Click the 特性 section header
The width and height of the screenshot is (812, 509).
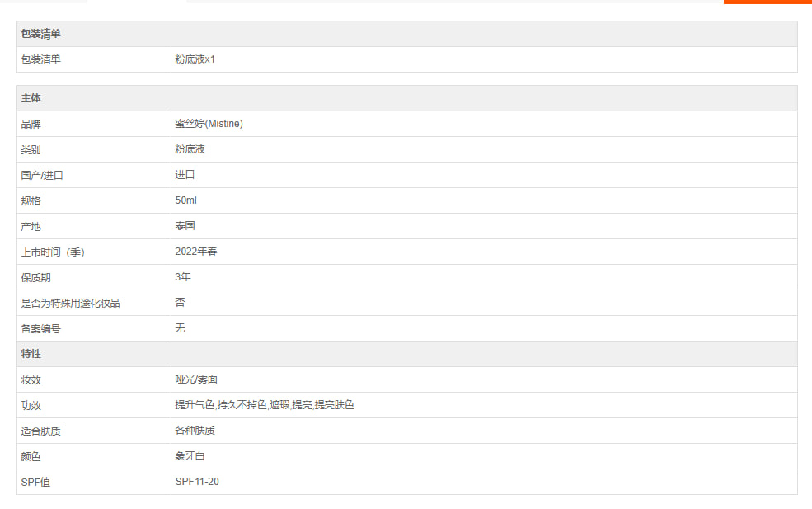coord(31,354)
